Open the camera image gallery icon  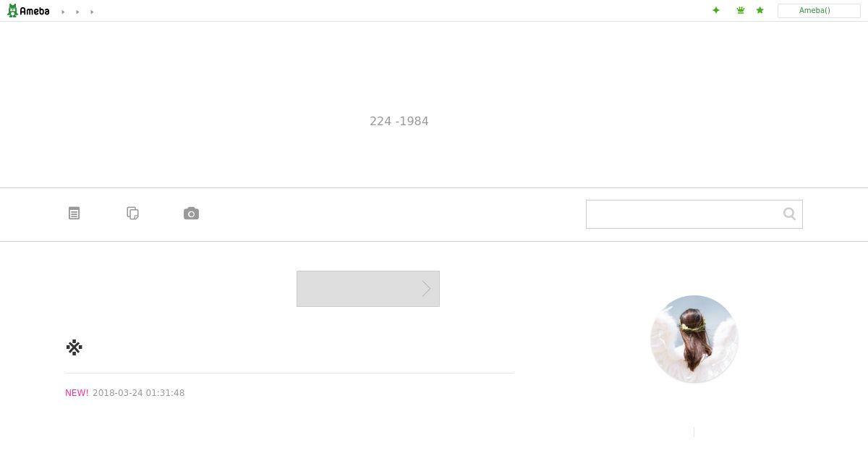coord(191,214)
